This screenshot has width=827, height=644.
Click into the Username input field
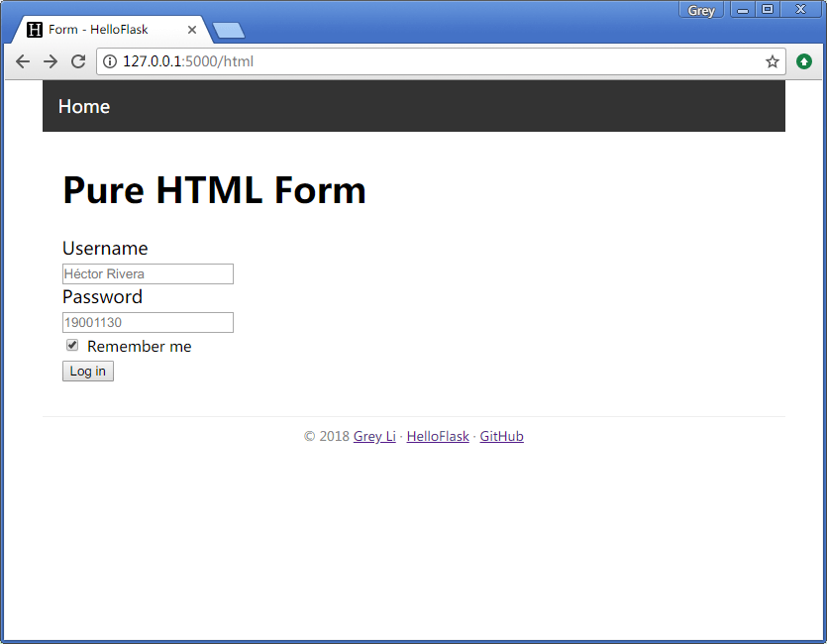[x=148, y=273]
